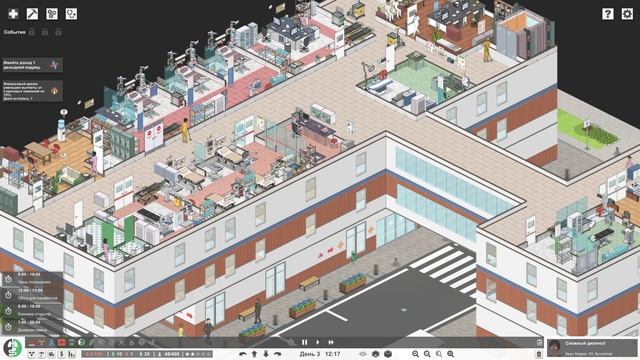Open the hospital management cross icon
Viewport: 640px width, 360px height.
pyautogui.click(x=13, y=14)
